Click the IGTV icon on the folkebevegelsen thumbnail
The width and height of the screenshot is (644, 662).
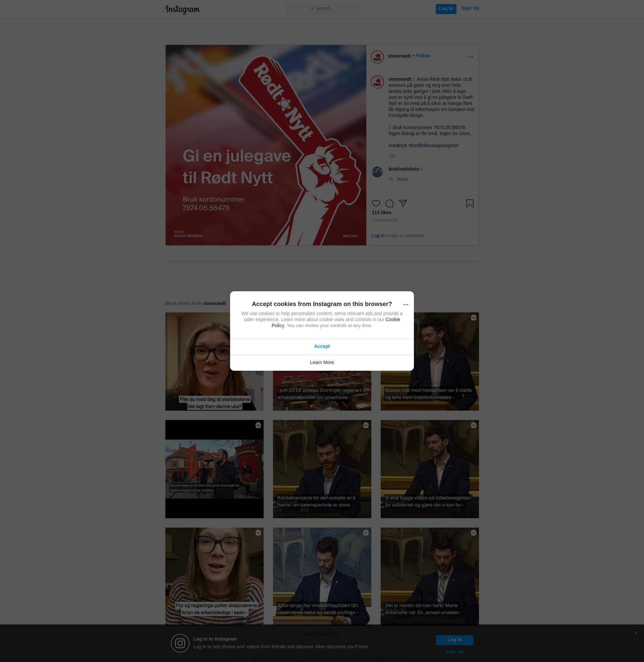[473, 425]
